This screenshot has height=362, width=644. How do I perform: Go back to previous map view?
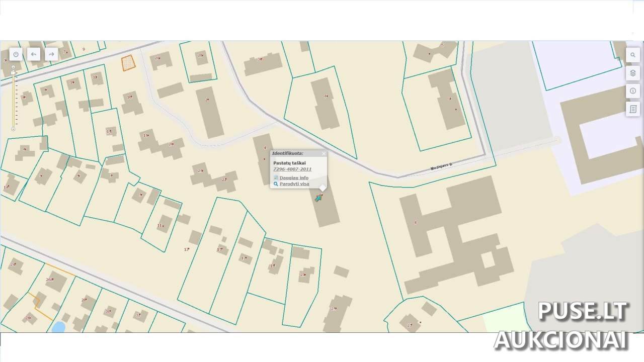coord(34,54)
